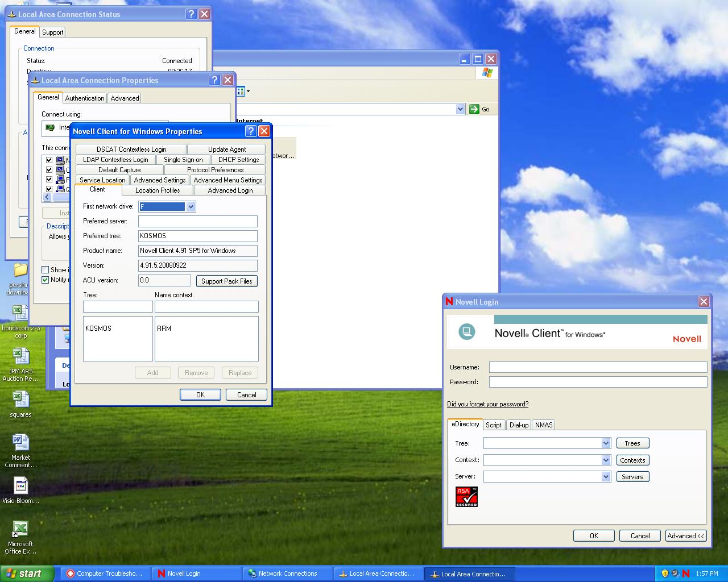The width and height of the screenshot is (728, 582).
Task: Switch to the DSCAT Contextless Login tab
Action: click(x=131, y=149)
